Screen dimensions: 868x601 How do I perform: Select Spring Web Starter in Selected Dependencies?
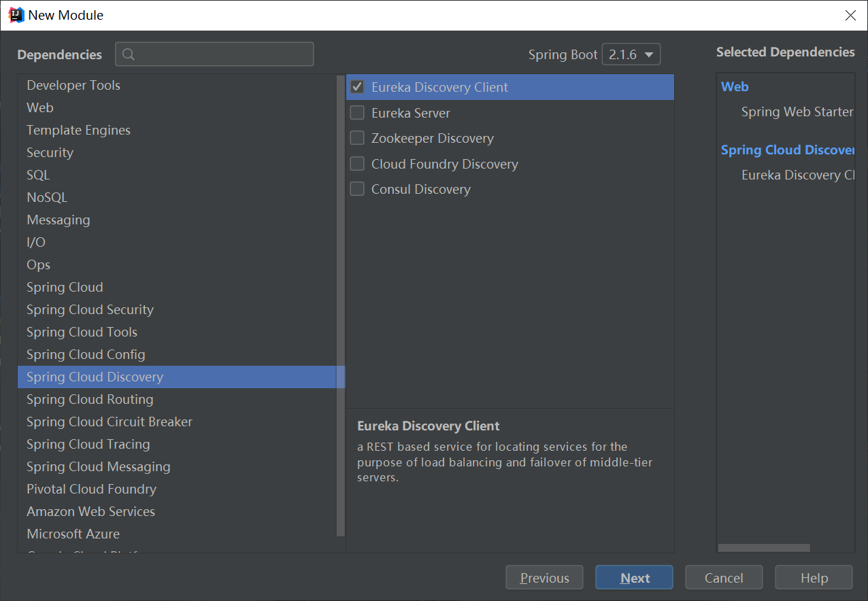[x=797, y=112]
